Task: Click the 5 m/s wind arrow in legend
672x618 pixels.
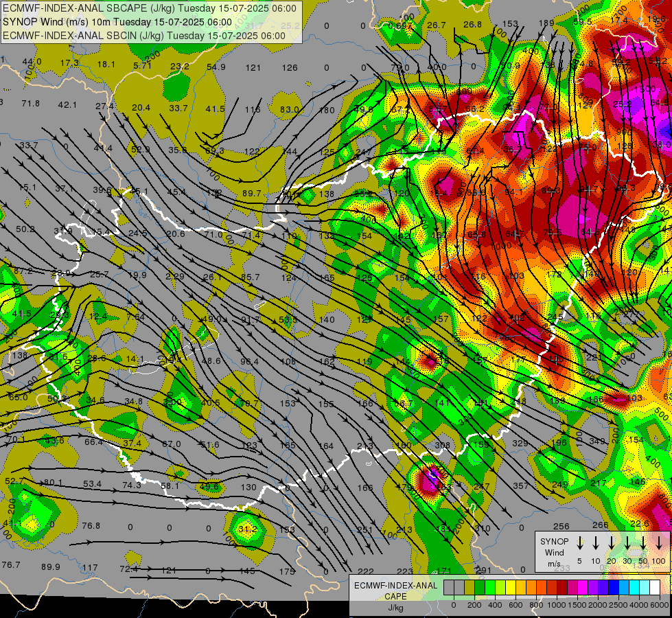Action: pos(580,543)
